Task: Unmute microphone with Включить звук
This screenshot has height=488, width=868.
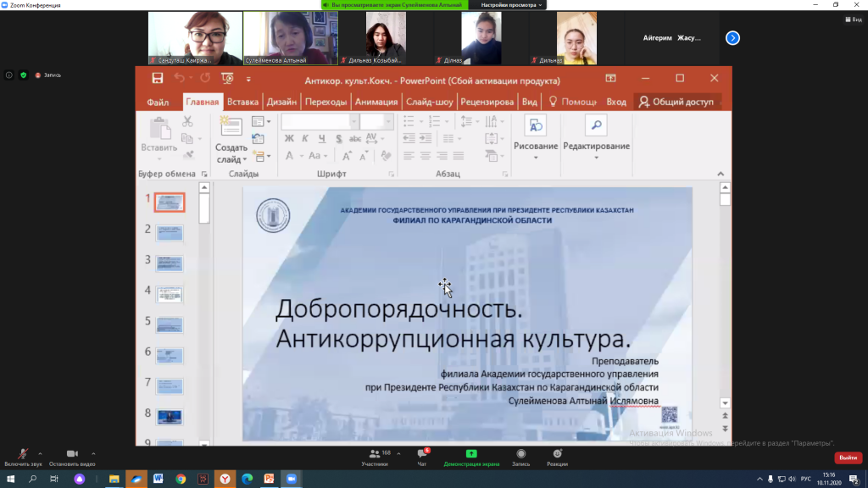Action: coord(22,455)
